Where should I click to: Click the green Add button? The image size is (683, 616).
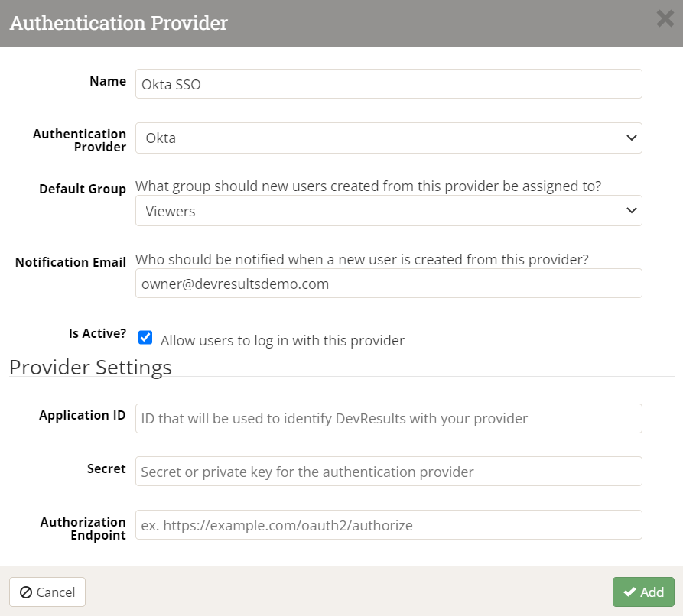click(643, 592)
